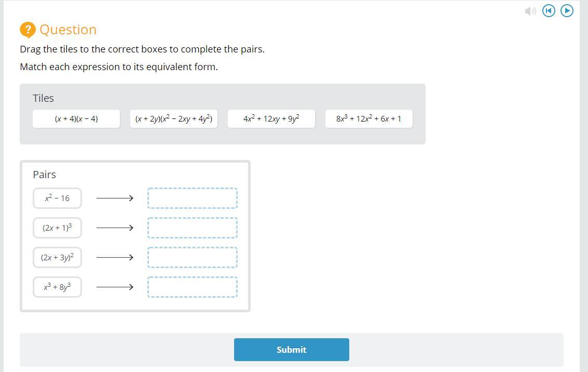Pick the 8x³ + 12x² + 6x + 1 tile
Screen dimensions: 588x372
[369, 119]
